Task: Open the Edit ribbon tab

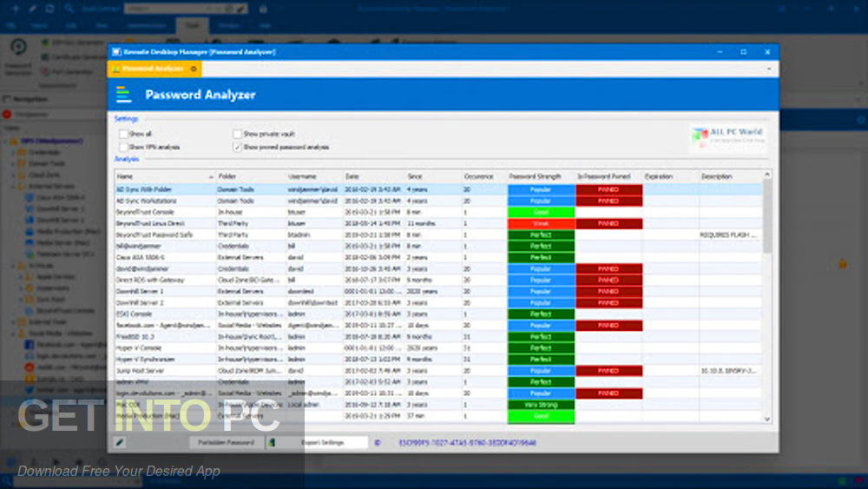Action: 71,25
